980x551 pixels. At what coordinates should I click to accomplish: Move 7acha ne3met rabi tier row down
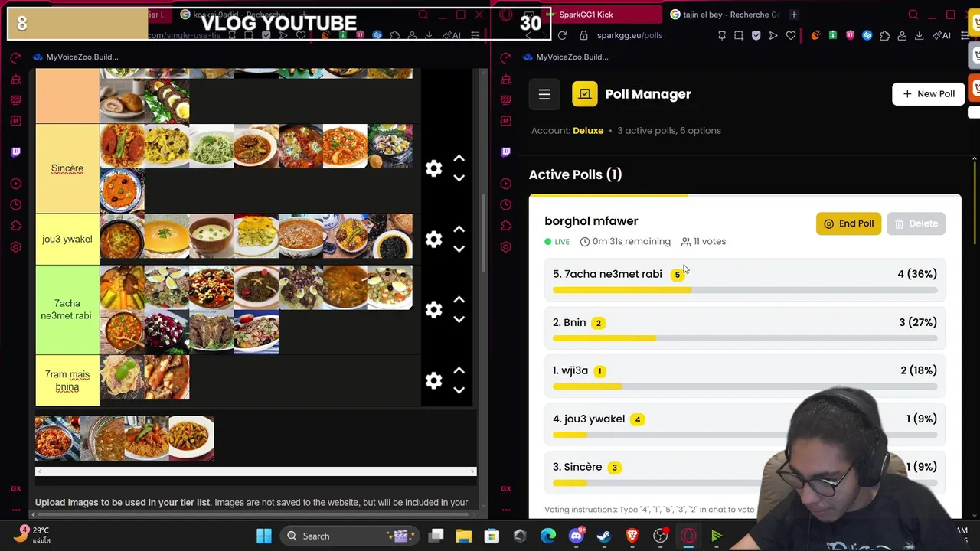tap(459, 319)
